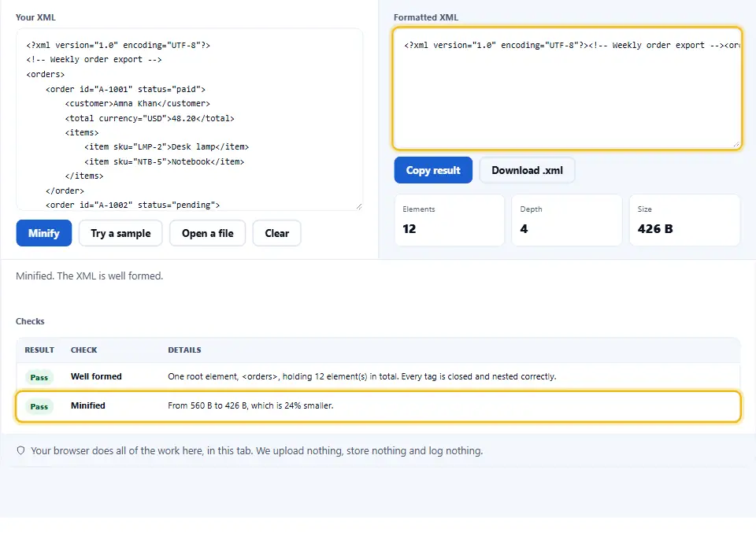Select the Elements count 12
Viewport: 756px width, 544px height.
coord(409,229)
